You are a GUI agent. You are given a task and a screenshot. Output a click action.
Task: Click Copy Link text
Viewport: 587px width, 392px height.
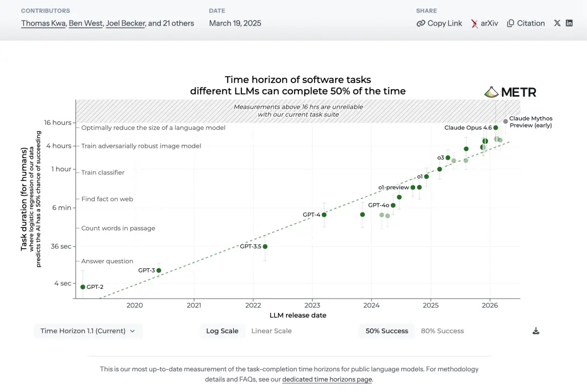445,23
